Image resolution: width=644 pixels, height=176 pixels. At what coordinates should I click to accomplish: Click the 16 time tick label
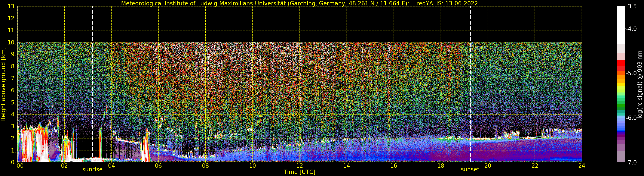point(394,166)
